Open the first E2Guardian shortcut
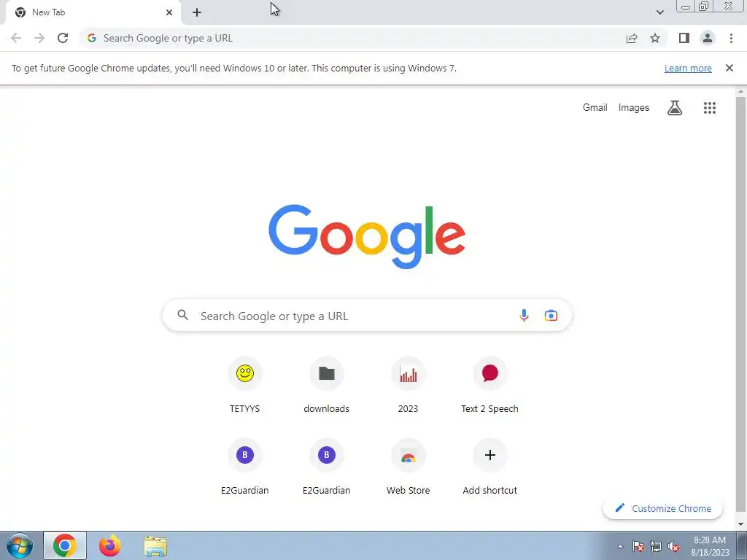 pyautogui.click(x=245, y=467)
